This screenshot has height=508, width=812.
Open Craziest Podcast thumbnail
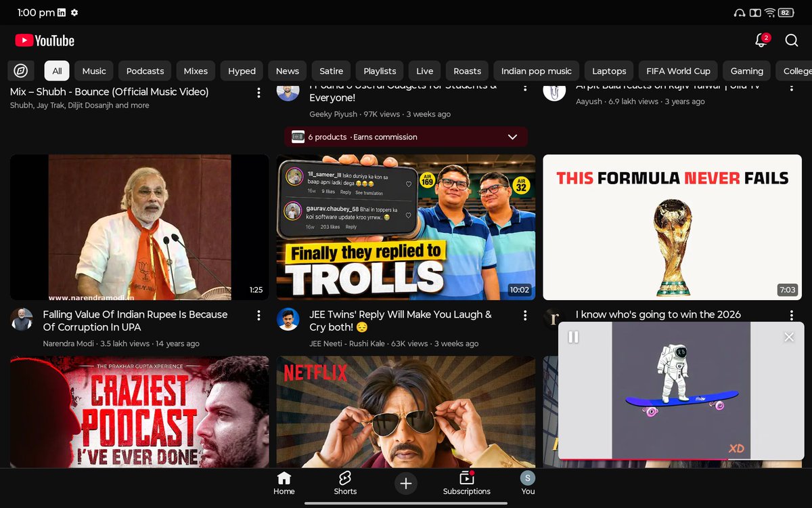click(139, 412)
